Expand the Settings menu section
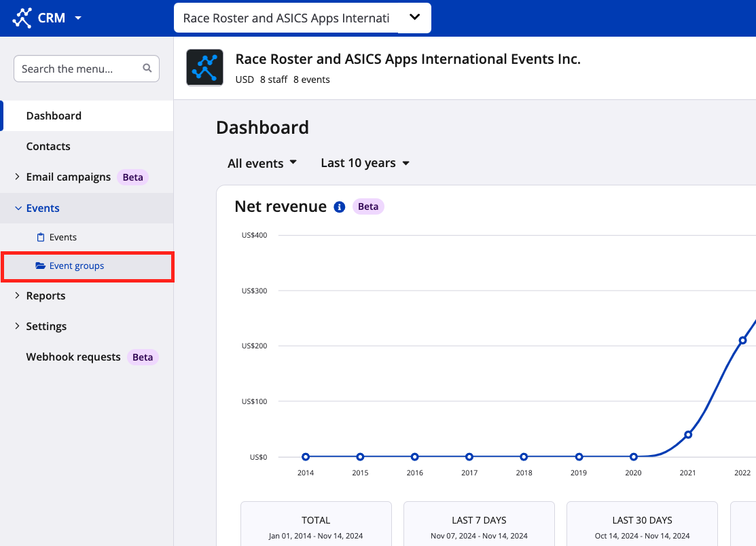The width and height of the screenshot is (756, 546). (x=17, y=327)
